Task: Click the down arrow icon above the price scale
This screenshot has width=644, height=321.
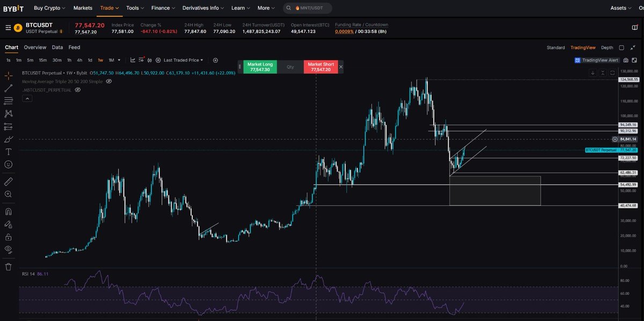Action: [592, 73]
